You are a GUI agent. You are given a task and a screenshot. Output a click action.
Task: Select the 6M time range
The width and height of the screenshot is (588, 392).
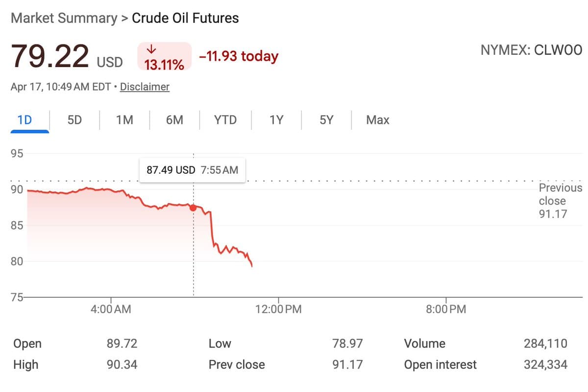pos(174,120)
